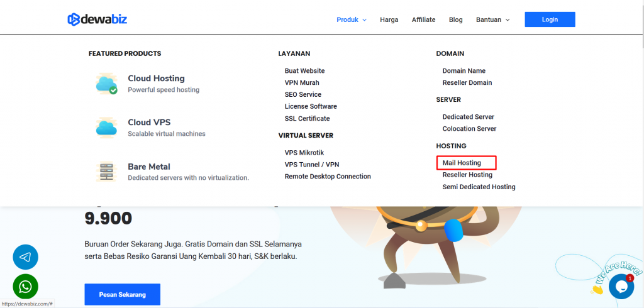This screenshot has width=644, height=308.
Task: Expand the Bantuan dropdown menu
Action: click(492, 19)
